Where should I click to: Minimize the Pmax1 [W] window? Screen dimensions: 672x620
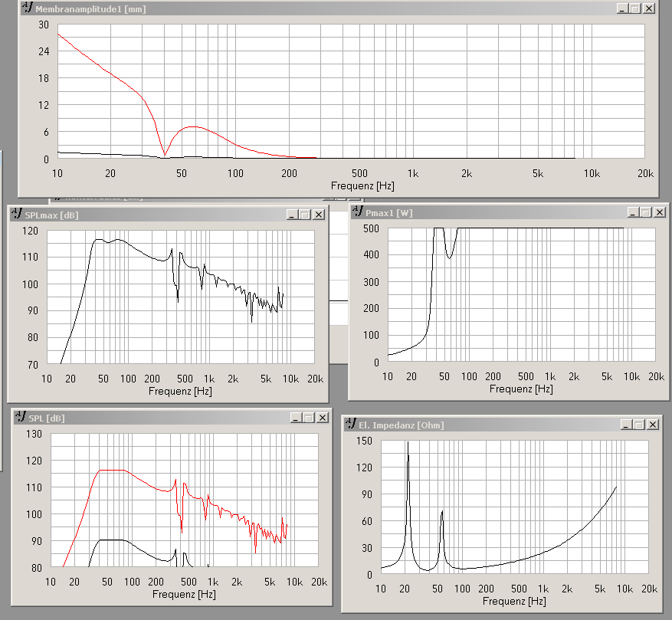[633, 212]
